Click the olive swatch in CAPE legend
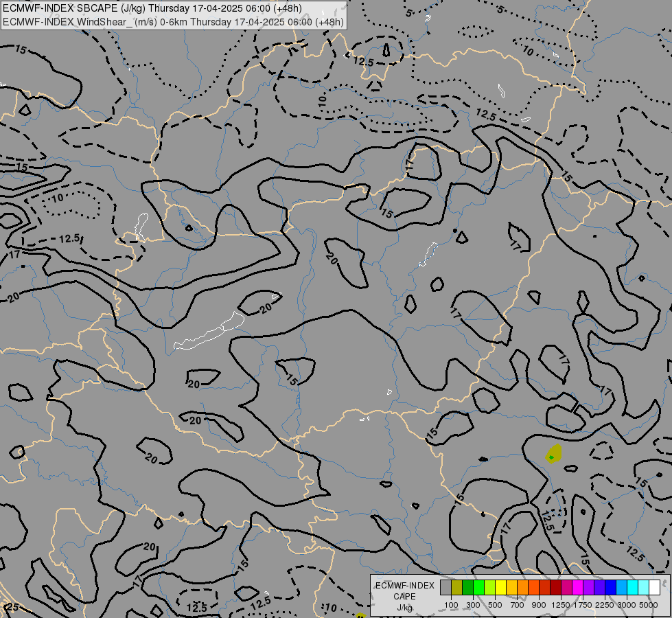The width and height of the screenshot is (672, 618). [x=457, y=587]
